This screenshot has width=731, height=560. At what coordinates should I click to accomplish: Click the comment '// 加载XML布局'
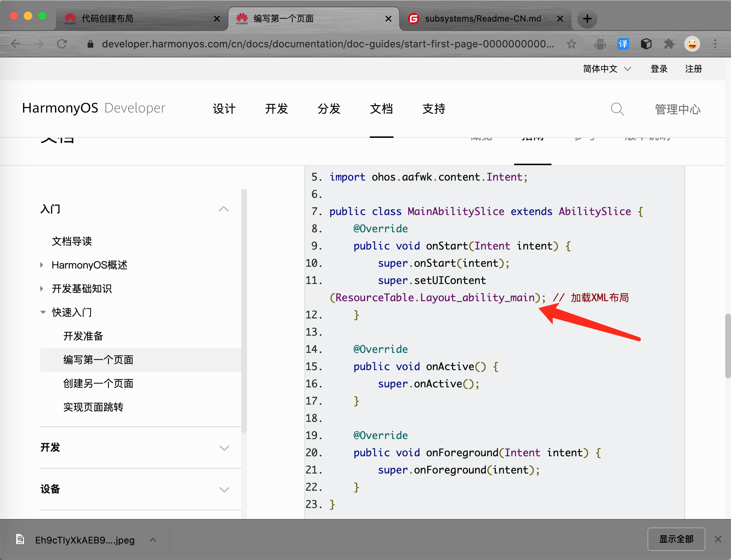[591, 298]
